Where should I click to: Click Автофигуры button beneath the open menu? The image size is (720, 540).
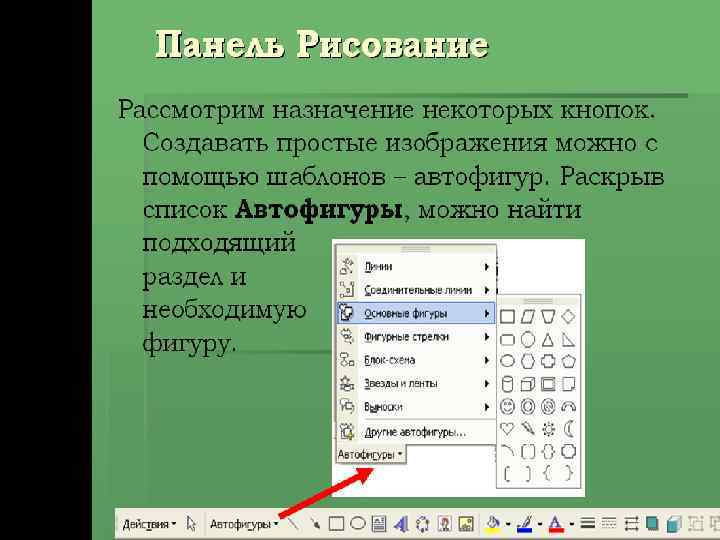click(x=371, y=455)
